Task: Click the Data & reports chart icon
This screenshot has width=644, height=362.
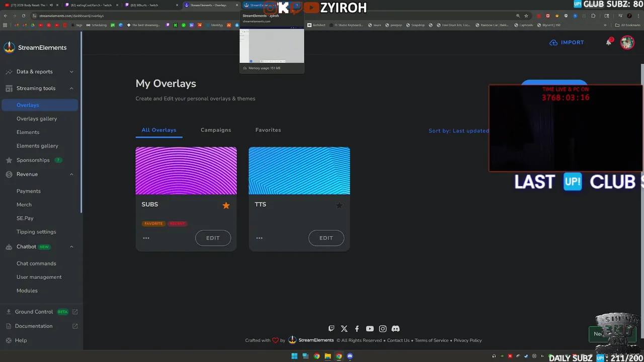Action: click(9, 72)
